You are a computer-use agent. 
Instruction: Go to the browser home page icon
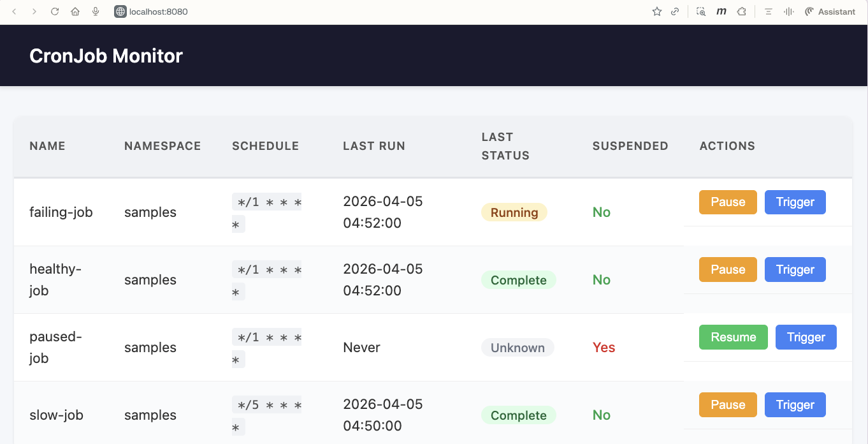(75, 11)
